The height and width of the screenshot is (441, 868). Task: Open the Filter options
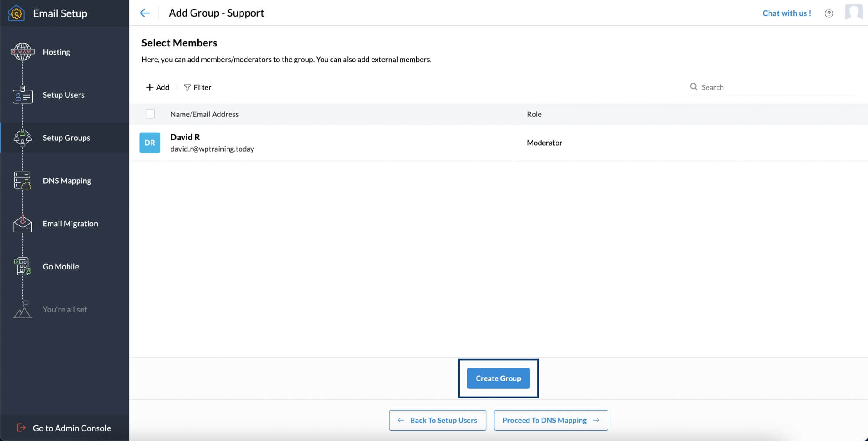click(x=198, y=87)
